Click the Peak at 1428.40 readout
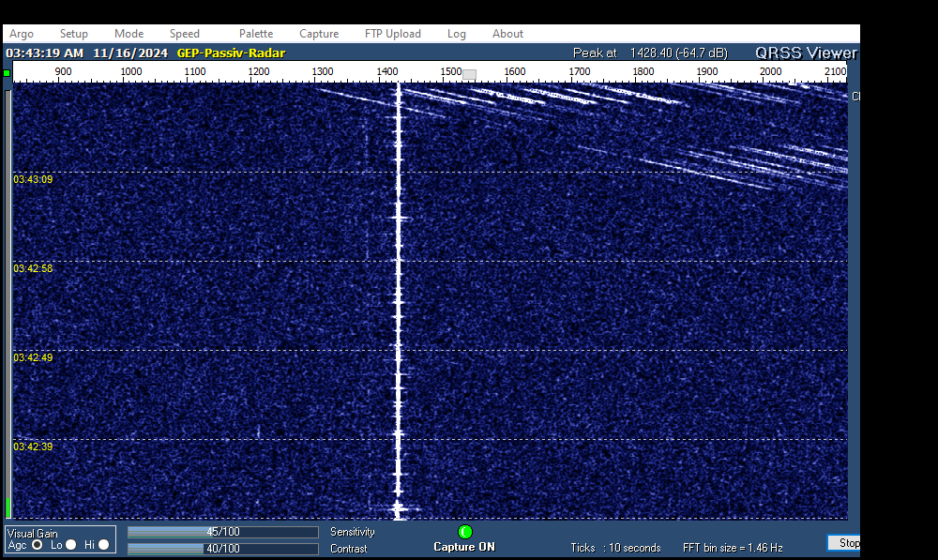 tap(650, 53)
